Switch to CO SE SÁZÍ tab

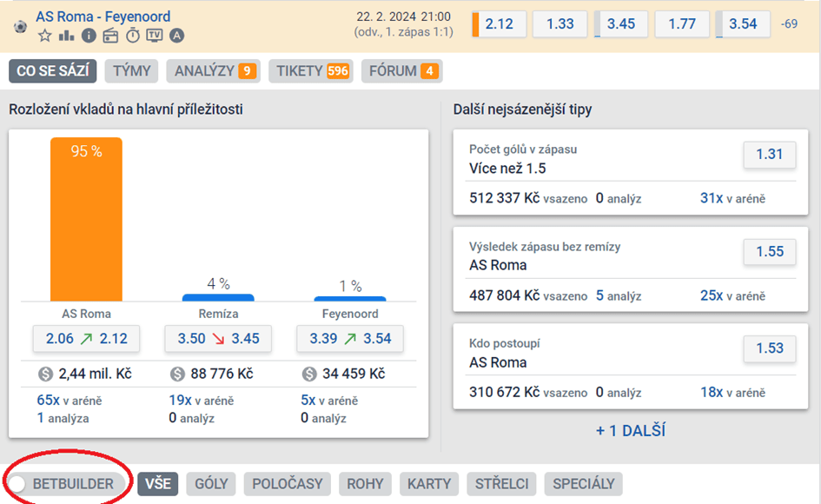[x=53, y=71]
